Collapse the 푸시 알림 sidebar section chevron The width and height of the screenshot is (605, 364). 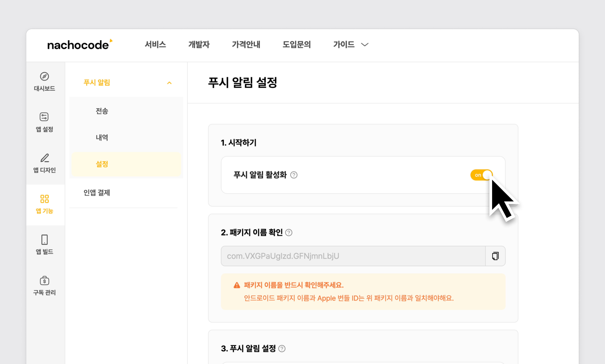[x=169, y=83]
